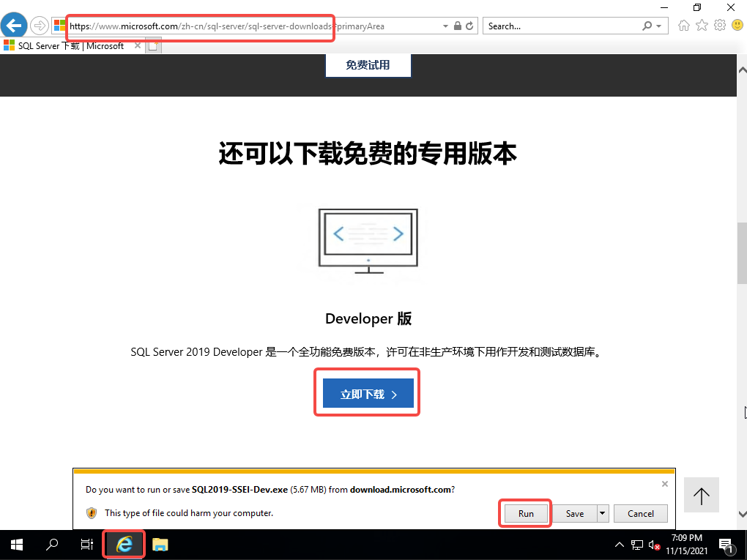
Task: Click the security lock icon
Action: [x=457, y=26]
